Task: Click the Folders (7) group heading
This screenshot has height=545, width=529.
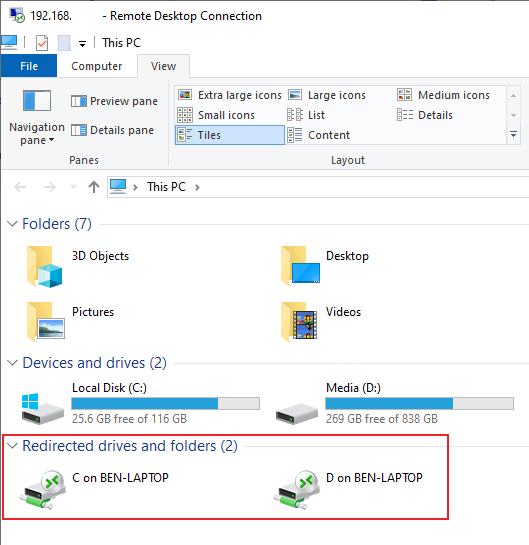Action: click(x=57, y=223)
